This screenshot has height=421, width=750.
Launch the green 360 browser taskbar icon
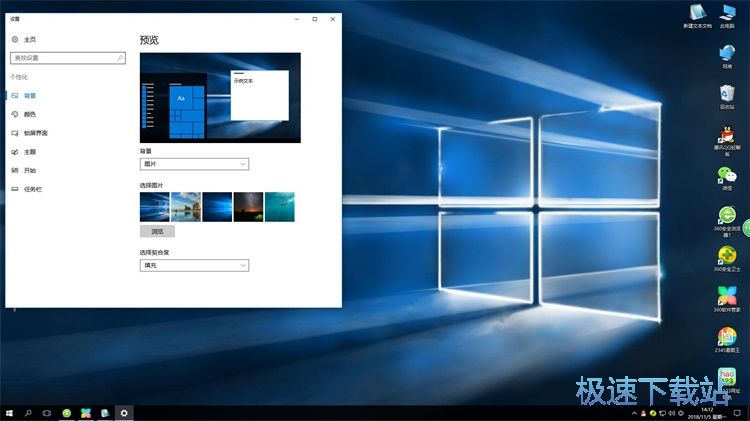point(67,413)
